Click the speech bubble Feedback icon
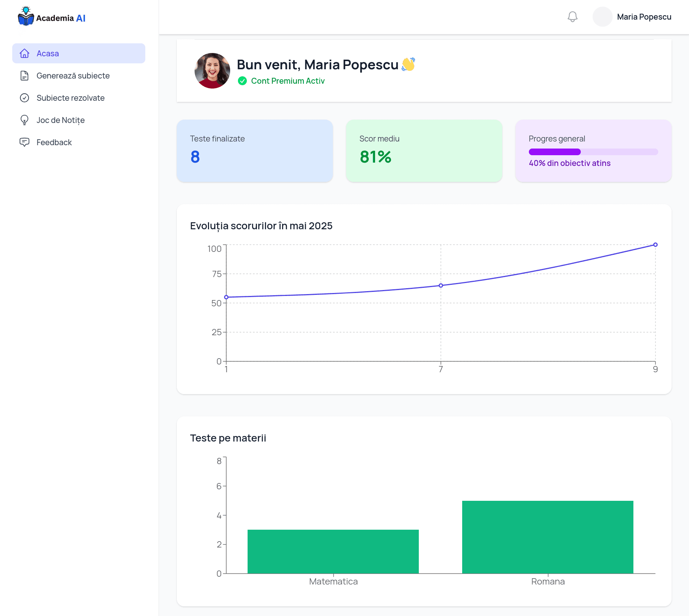 (x=24, y=142)
